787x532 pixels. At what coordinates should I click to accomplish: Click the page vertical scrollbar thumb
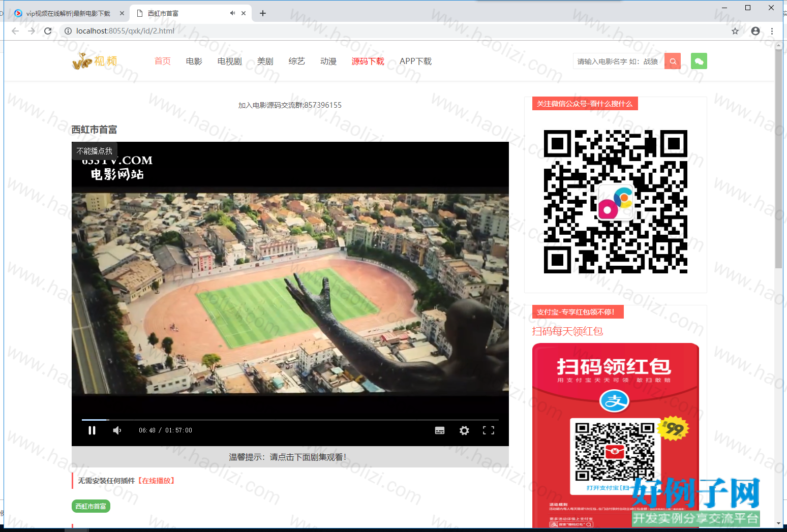(778, 158)
